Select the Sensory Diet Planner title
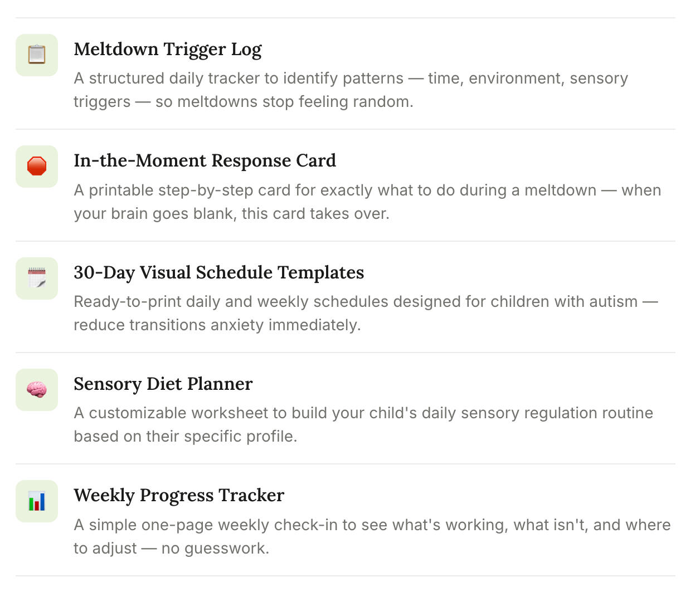This screenshot has height=597, width=700. coord(163,384)
